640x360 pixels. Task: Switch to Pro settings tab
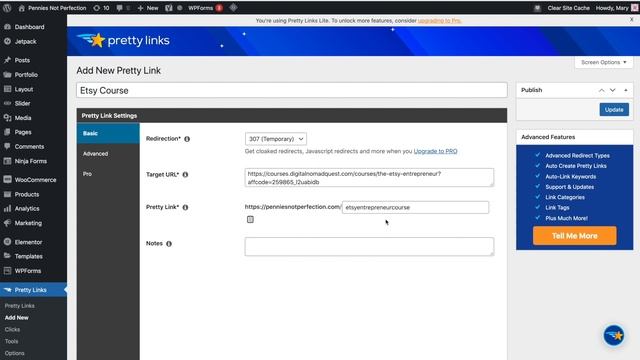108,174
